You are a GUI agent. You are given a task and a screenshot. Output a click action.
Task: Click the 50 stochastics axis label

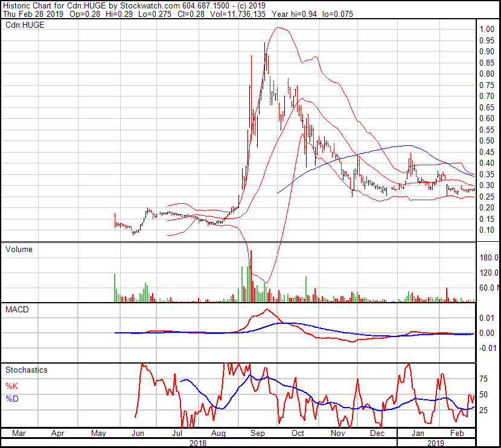483,395
